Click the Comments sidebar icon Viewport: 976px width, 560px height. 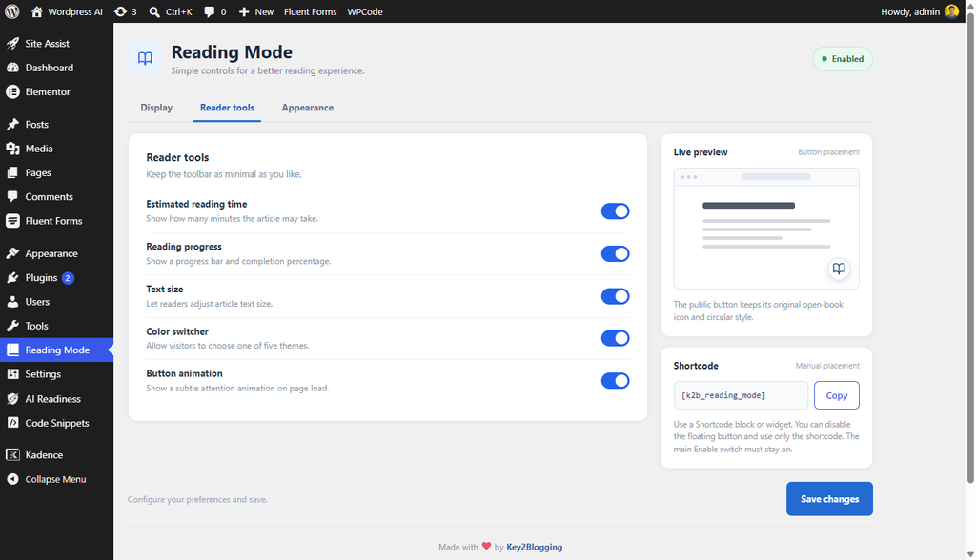coord(12,196)
